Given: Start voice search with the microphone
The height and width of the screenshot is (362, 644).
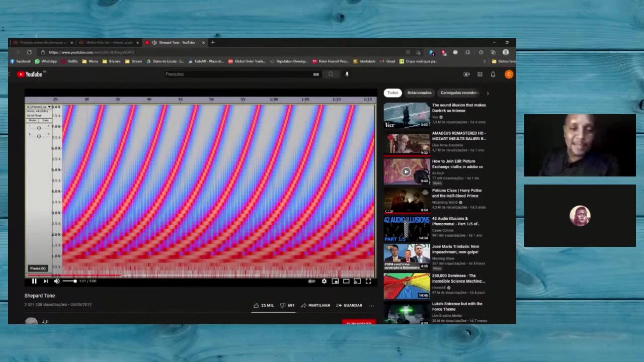Looking at the screenshot, I should click(x=347, y=74).
